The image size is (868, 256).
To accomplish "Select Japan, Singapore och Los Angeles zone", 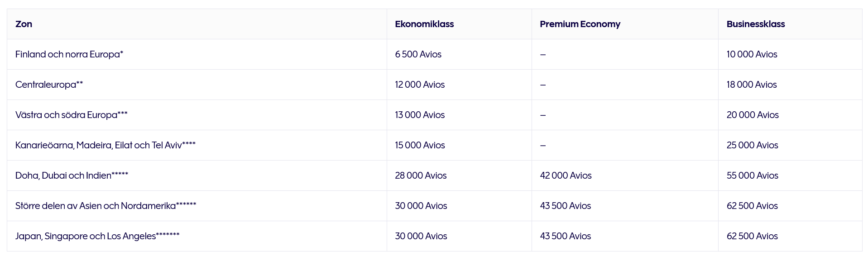I will 97,236.
